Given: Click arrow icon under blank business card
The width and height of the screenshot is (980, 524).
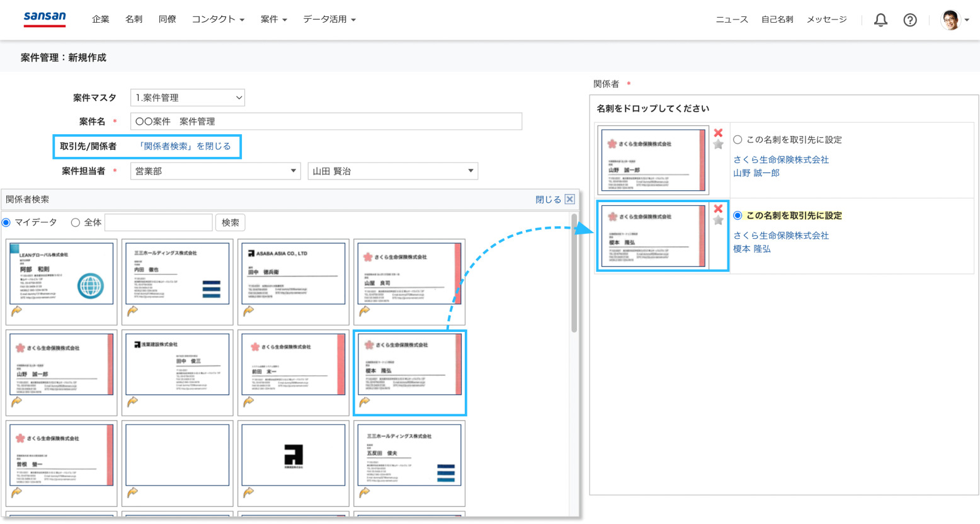Looking at the screenshot, I should [x=132, y=492].
